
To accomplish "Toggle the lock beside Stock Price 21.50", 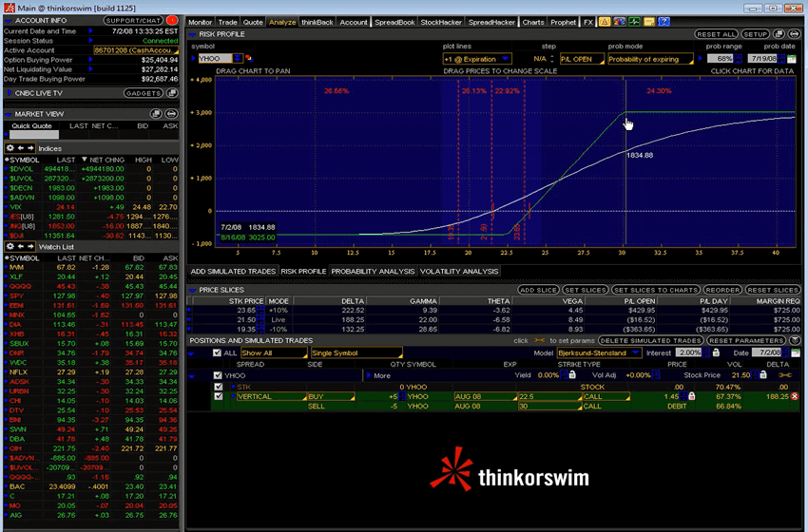I will [x=762, y=375].
